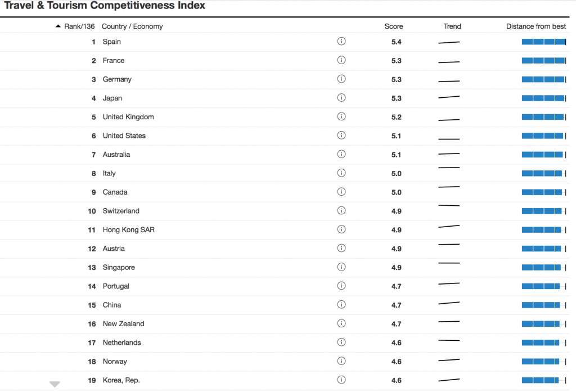The image size is (576, 392).
Task: Click the info icon for Singapore
Action: click(x=341, y=267)
